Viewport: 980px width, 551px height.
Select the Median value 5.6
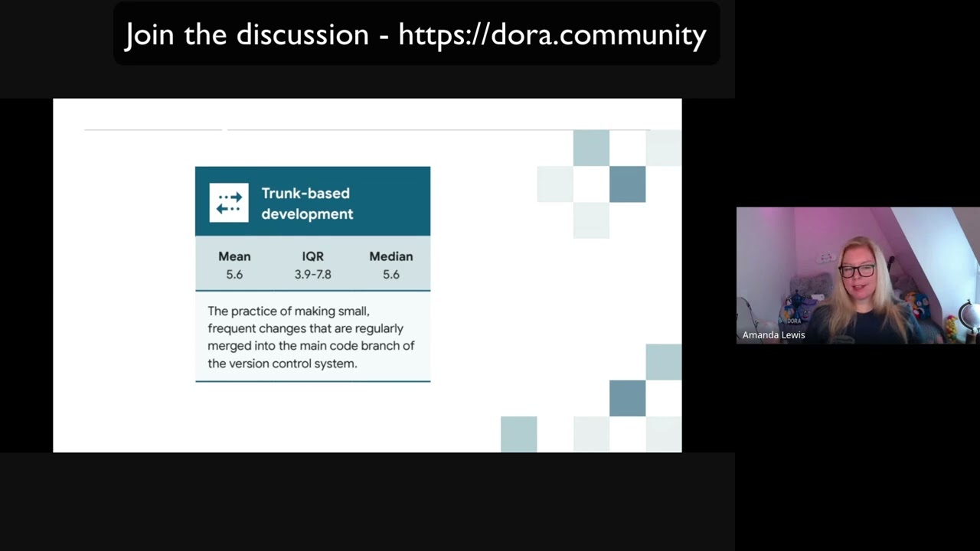(x=391, y=274)
